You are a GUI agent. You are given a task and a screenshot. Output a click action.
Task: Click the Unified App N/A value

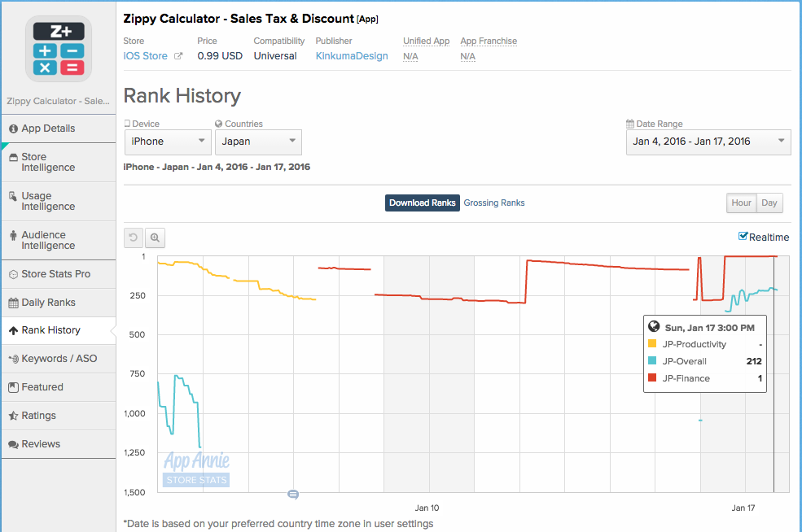click(410, 56)
